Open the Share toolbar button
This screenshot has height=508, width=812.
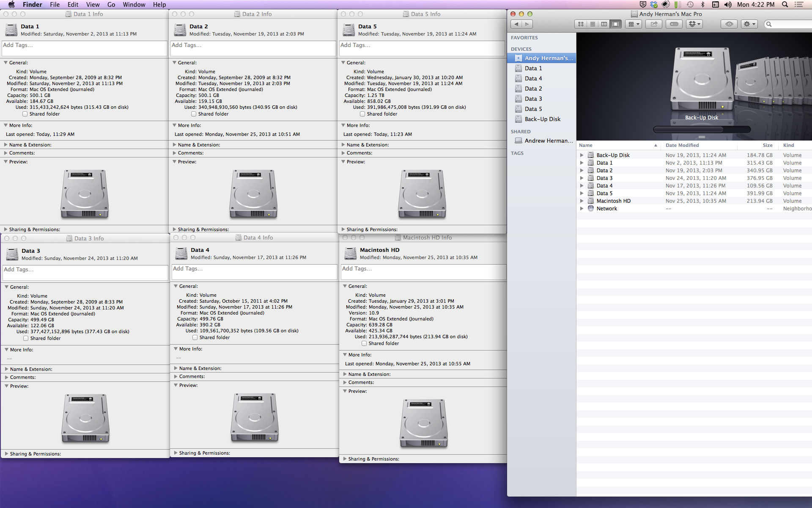654,24
